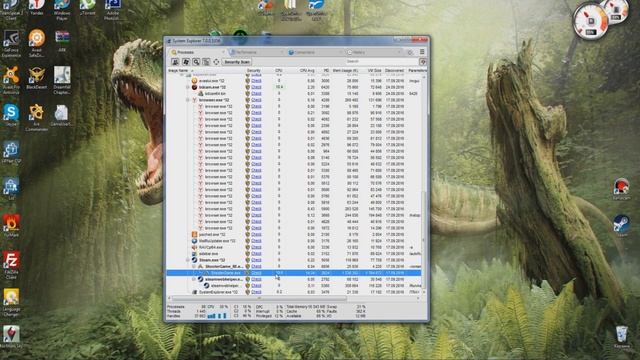Click the Windows system processes toolbar icon
Screen dimensions: 640x360
(x=186, y=62)
